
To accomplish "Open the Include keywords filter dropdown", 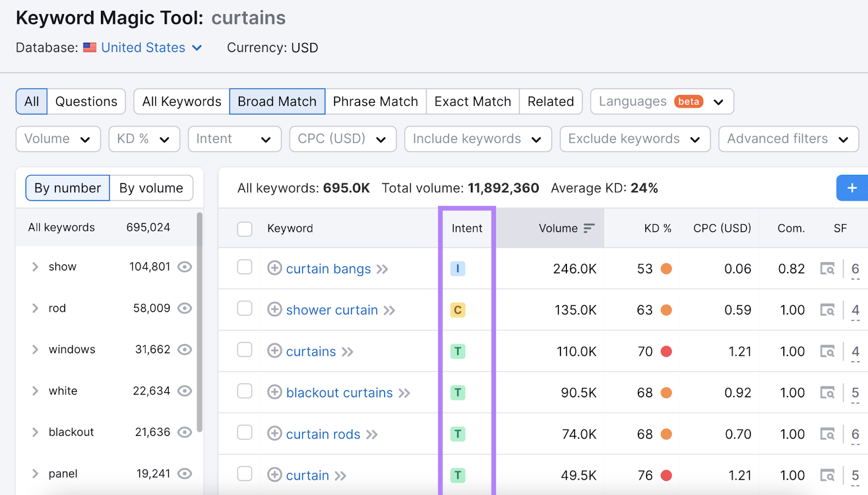I will [x=477, y=139].
